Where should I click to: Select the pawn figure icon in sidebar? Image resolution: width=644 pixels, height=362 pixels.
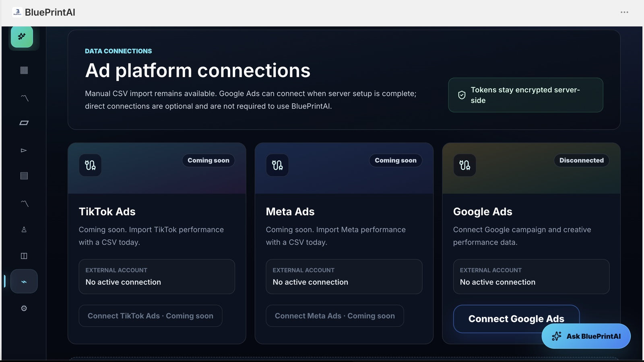click(x=24, y=229)
